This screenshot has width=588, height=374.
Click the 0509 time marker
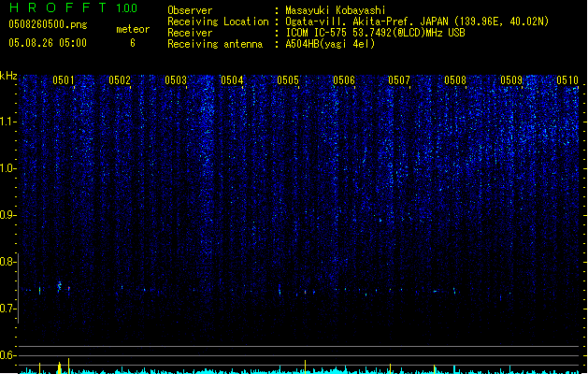(x=511, y=80)
